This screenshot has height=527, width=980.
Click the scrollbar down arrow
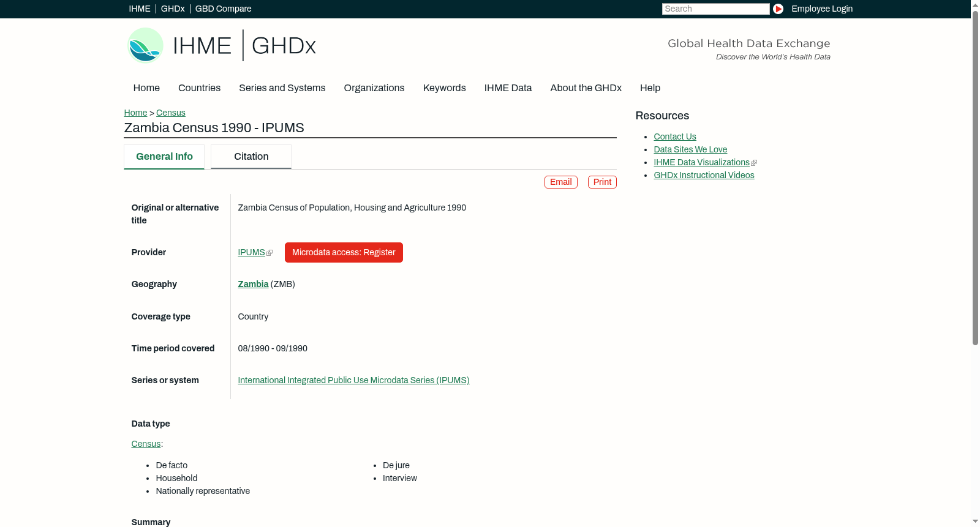975,522
